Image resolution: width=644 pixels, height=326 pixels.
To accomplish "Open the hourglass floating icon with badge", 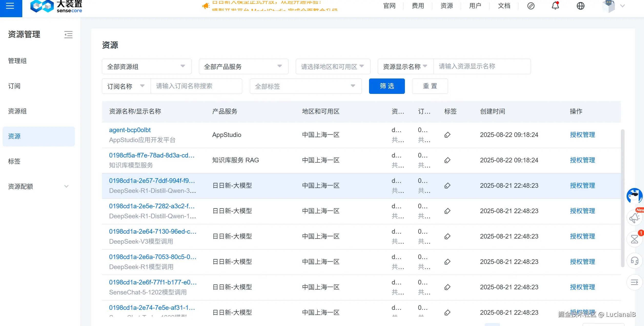I will (634, 239).
